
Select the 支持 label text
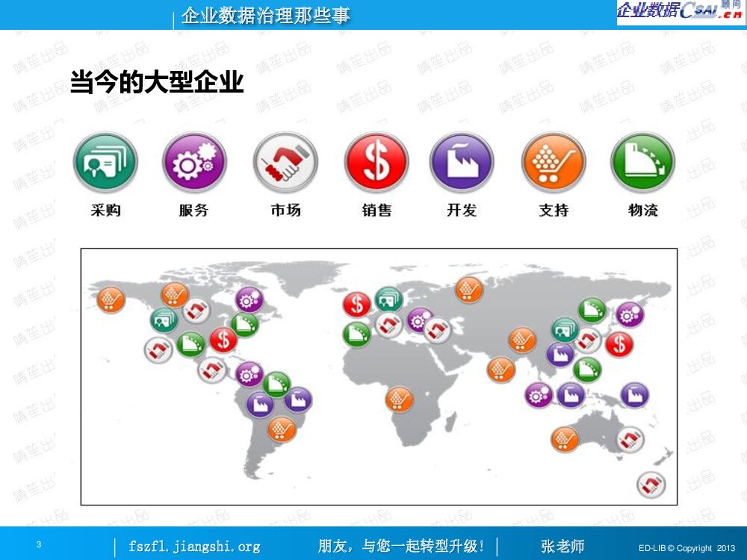[554, 210]
